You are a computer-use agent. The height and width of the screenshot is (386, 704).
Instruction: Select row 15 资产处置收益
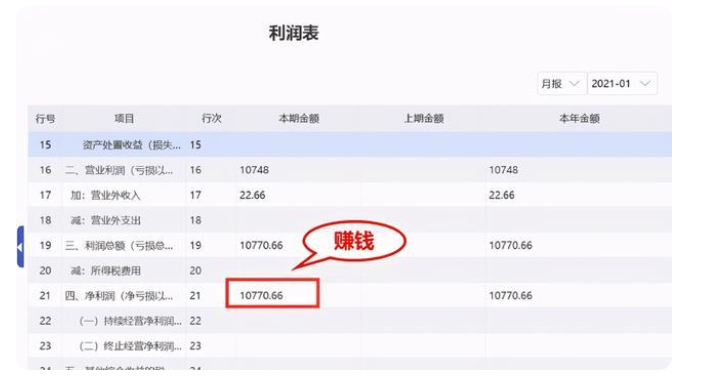point(350,145)
